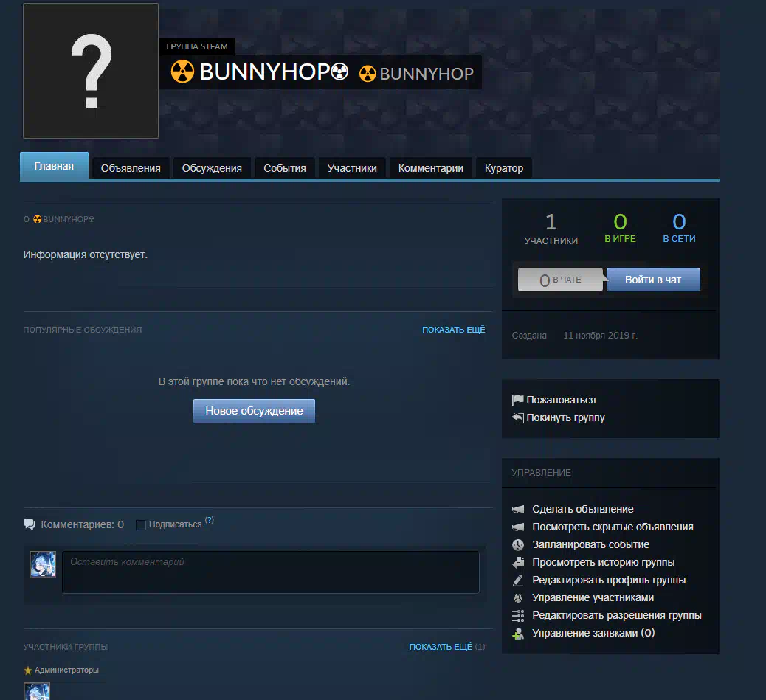Viewport: 766px width, 700px height.
Task: Open Управление участниками
Action: (593, 597)
